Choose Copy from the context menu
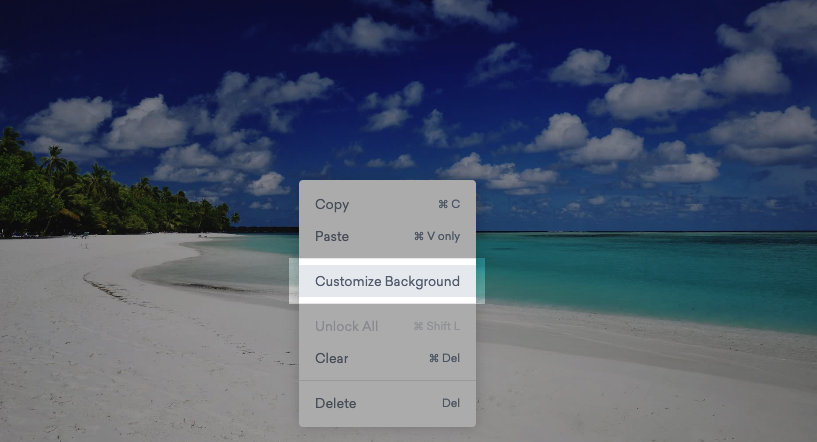817x442 pixels. click(x=332, y=205)
